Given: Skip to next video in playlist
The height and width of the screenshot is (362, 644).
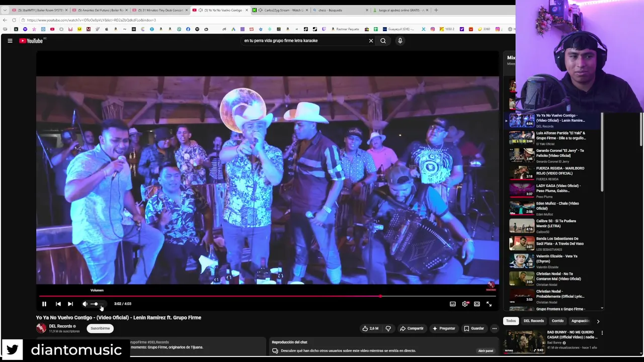Looking at the screenshot, I should 70,304.
